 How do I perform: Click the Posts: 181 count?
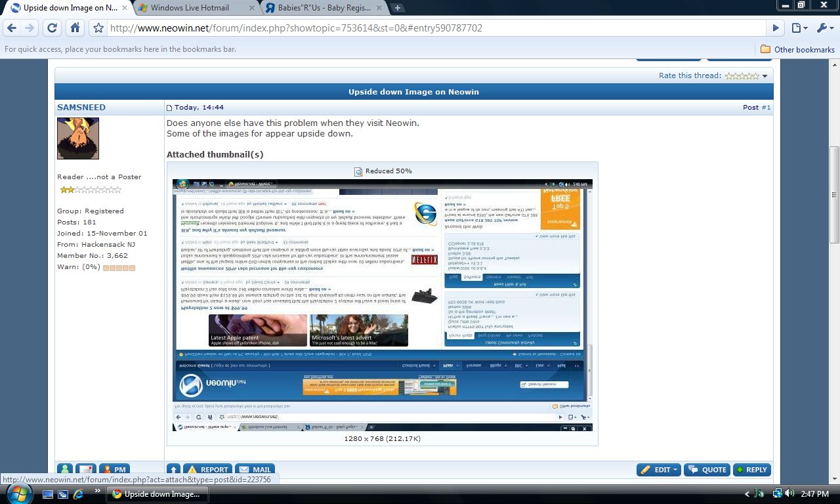pos(77,222)
